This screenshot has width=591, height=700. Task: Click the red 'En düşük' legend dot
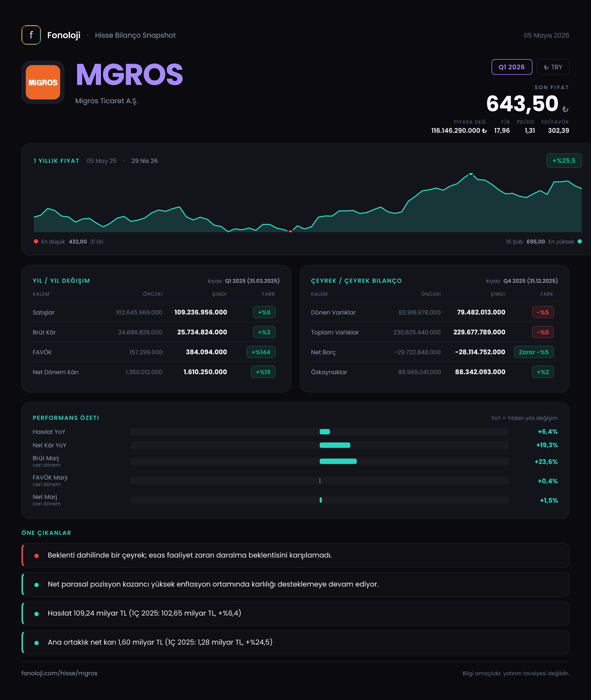[x=36, y=241]
